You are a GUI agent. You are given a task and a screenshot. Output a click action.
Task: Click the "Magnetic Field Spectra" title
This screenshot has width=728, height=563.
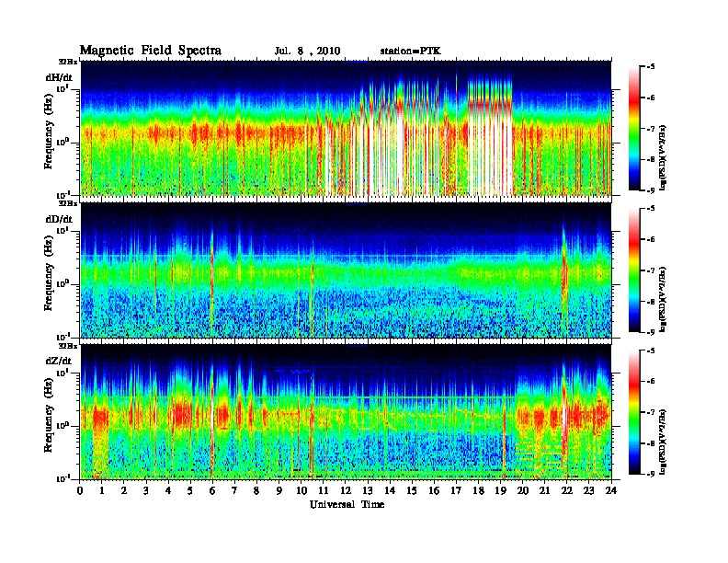click(151, 51)
